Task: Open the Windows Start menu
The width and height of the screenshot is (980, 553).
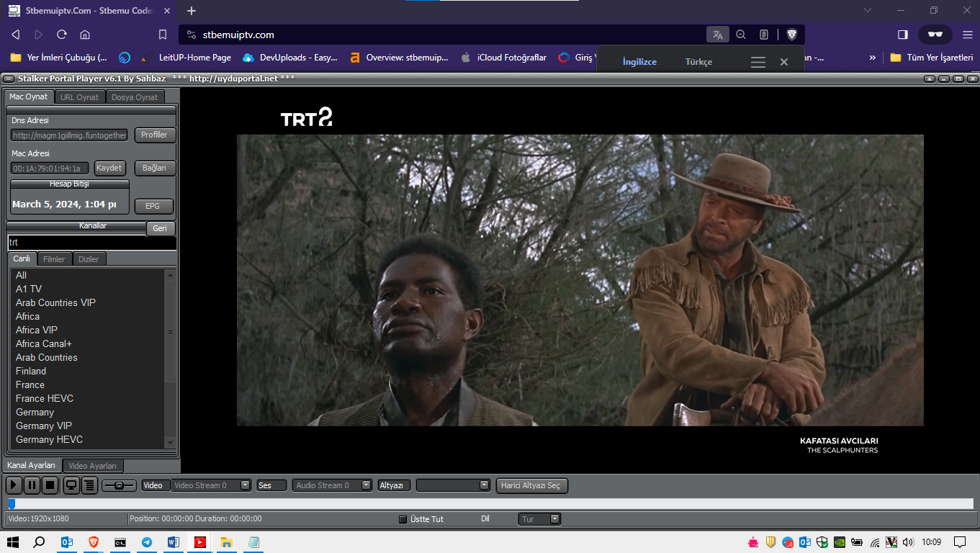Action: click(x=13, y=542)
